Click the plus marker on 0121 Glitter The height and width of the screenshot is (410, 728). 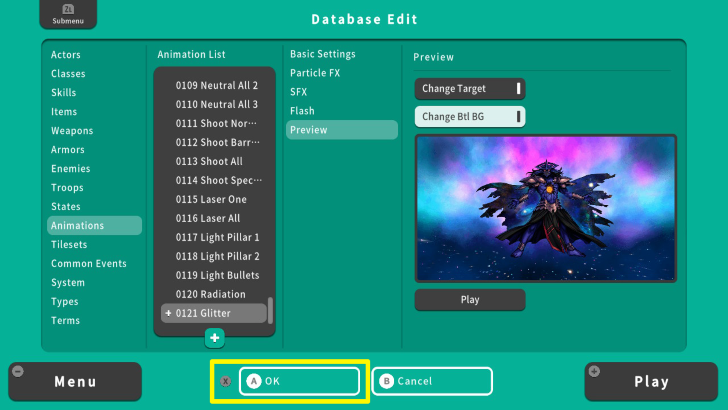pos(168,313)
